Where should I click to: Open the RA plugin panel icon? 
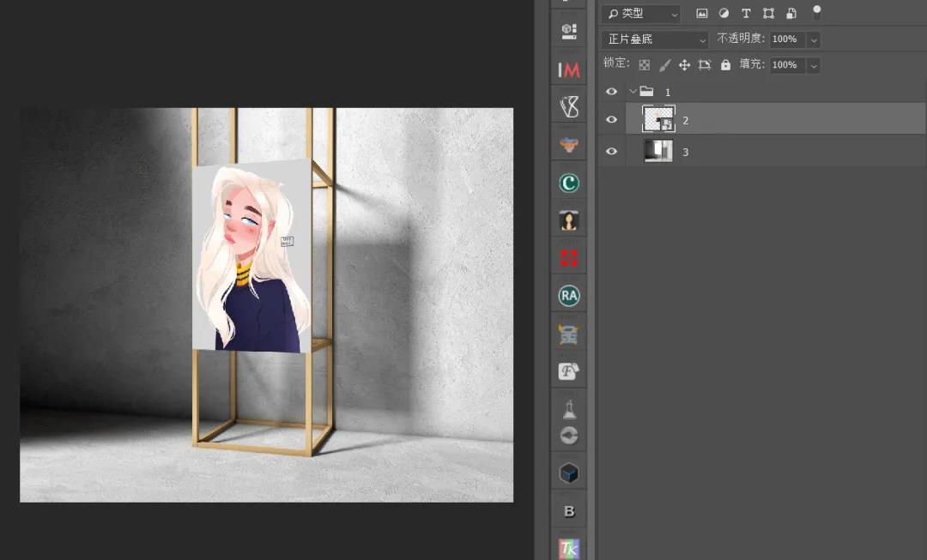(x=568, y=296)
